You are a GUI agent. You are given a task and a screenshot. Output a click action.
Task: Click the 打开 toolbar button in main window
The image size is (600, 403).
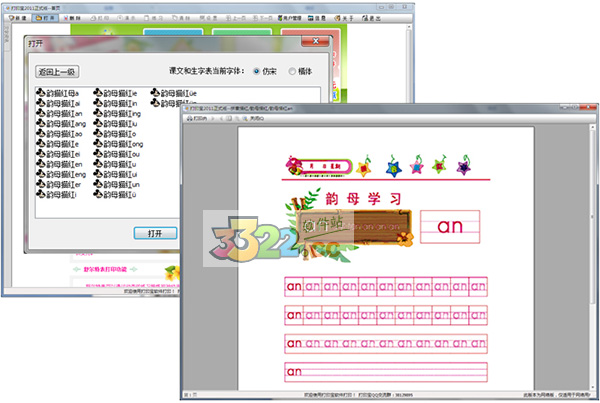pos(45,18)
